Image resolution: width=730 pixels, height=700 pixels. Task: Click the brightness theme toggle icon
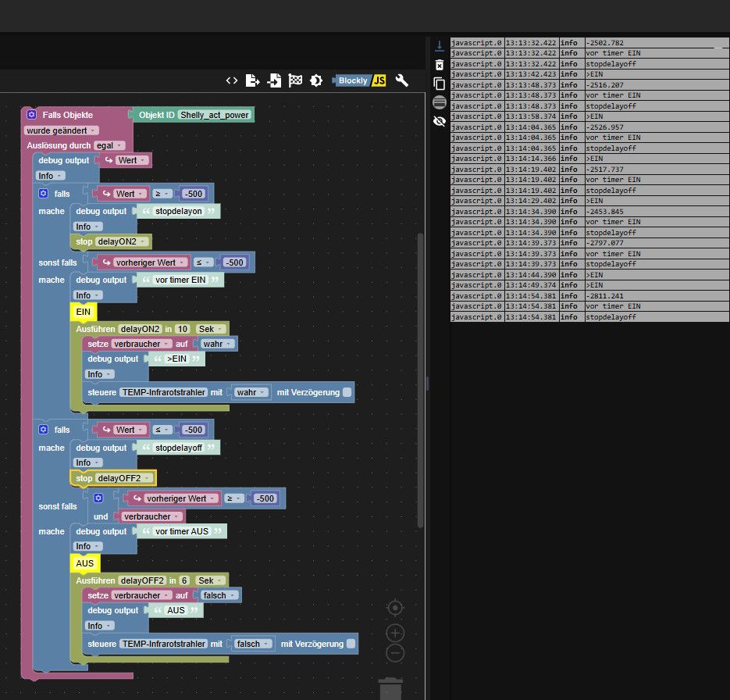click(316, 80)
